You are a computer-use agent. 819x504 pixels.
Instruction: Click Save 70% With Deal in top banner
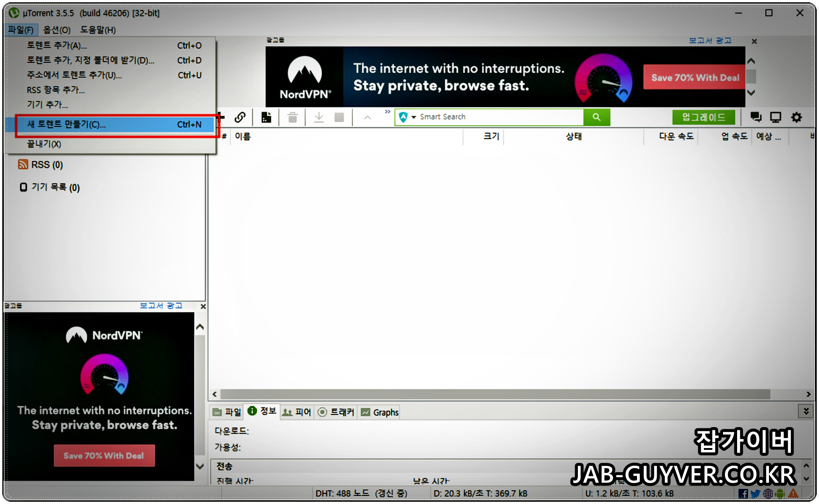coord(695,77)
